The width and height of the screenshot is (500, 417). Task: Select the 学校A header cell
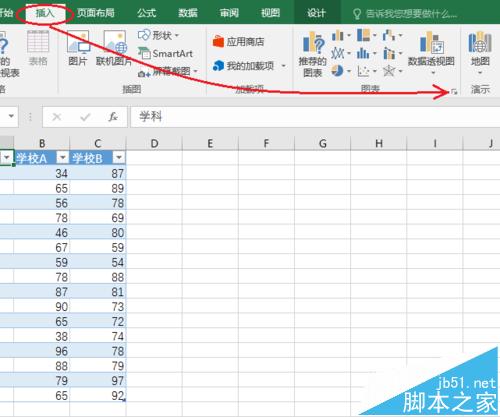tap(42, 158)
